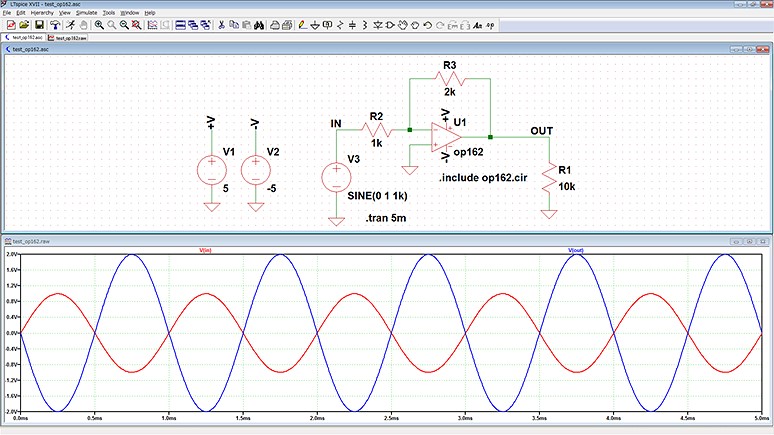Click the Zoom In magnifier icon
The height and width of the screenshot is (435, 774).
pyautogui.click(x=100, y=24)
